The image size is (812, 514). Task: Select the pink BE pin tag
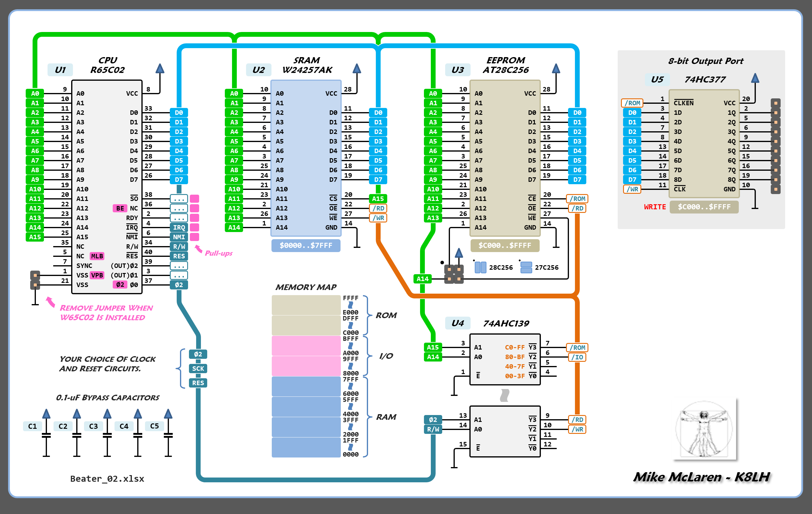(120, 208)
